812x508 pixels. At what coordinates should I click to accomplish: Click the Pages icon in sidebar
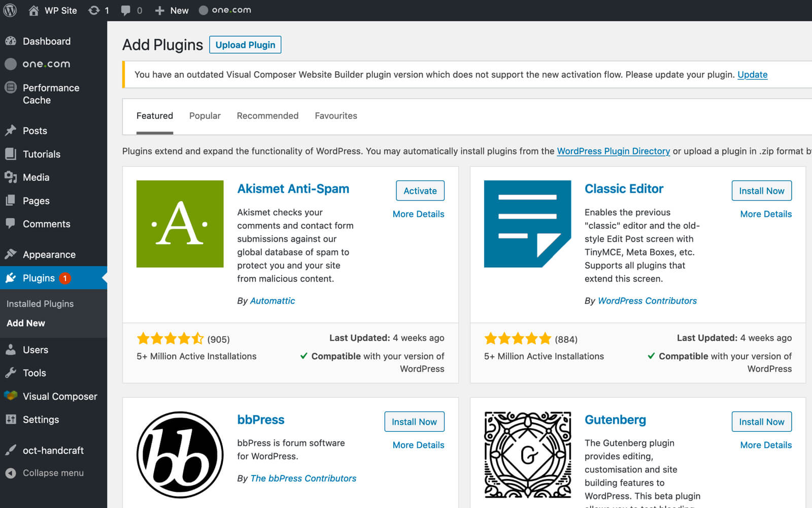point(11,201)
